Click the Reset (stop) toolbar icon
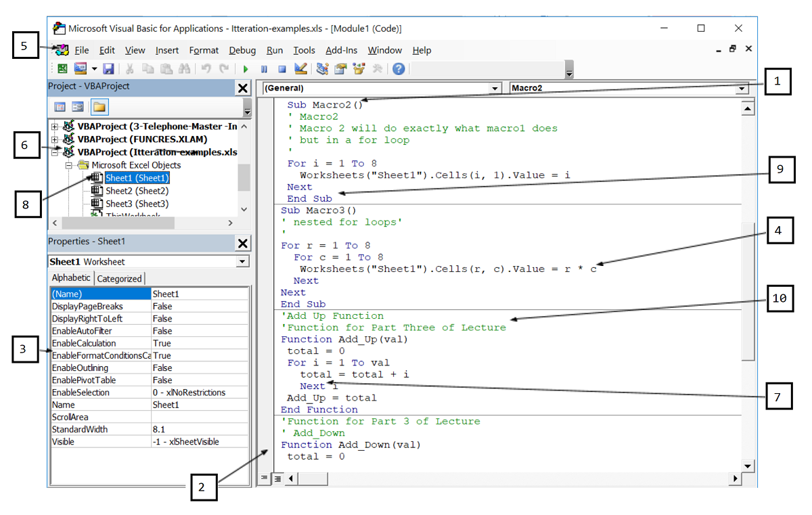 click(282, 69)
